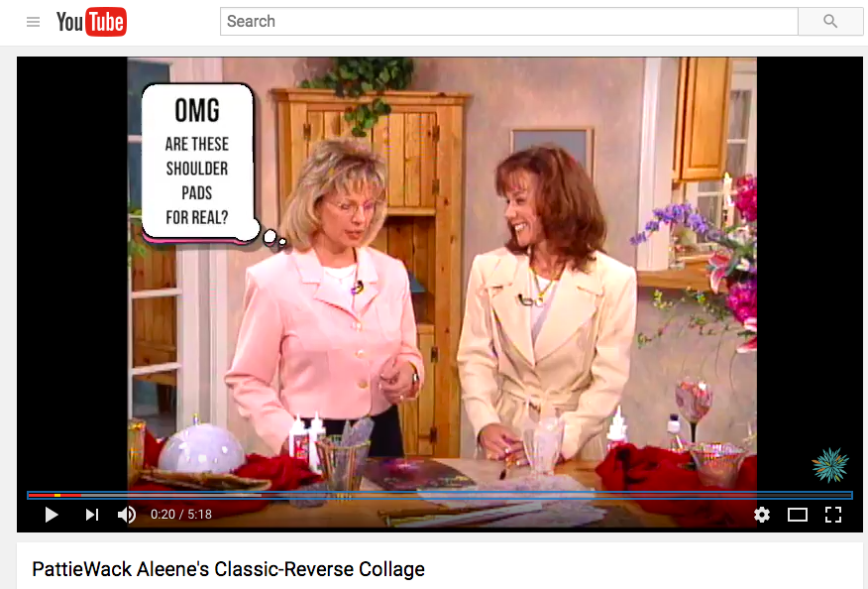
Task: Seek to the middle of progress bar
Action: click(440, 495)
